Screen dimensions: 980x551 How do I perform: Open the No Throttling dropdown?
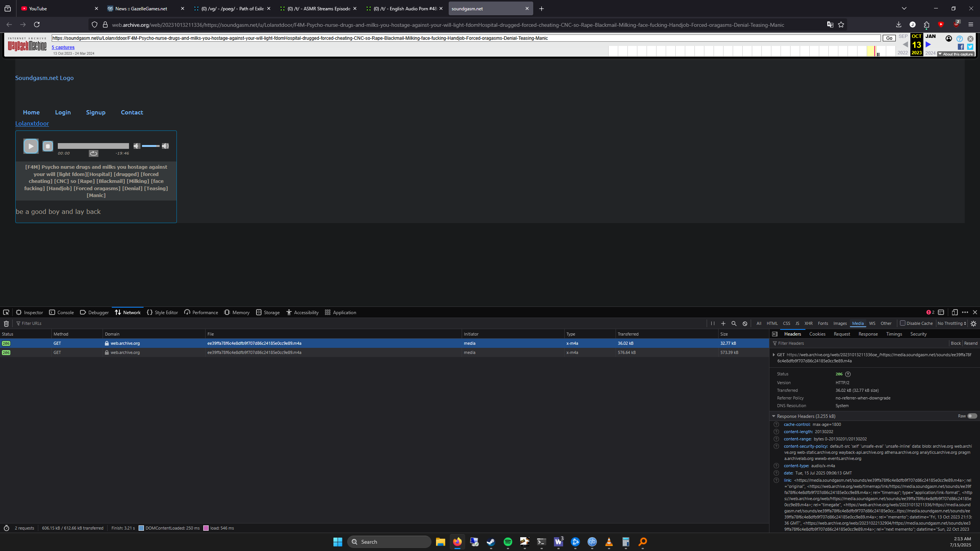click(952, 323)
